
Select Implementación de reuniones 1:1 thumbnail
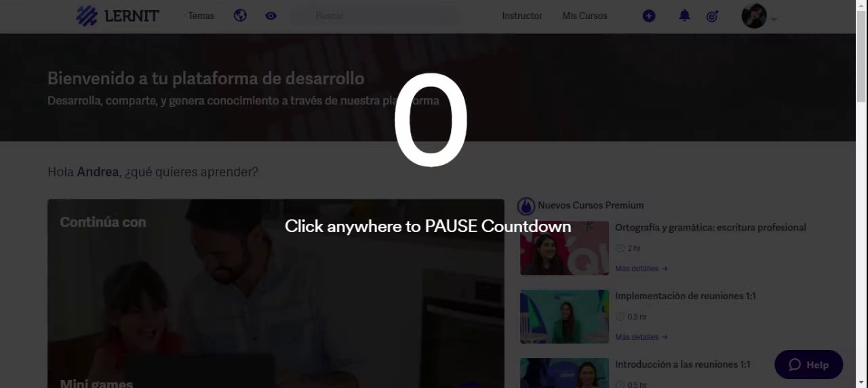tap(564, 317)
